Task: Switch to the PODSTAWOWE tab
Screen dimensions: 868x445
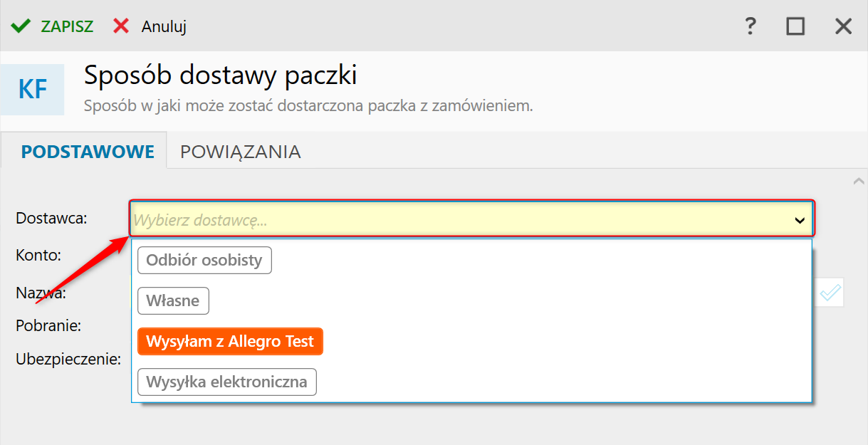Action: [88, 151]
